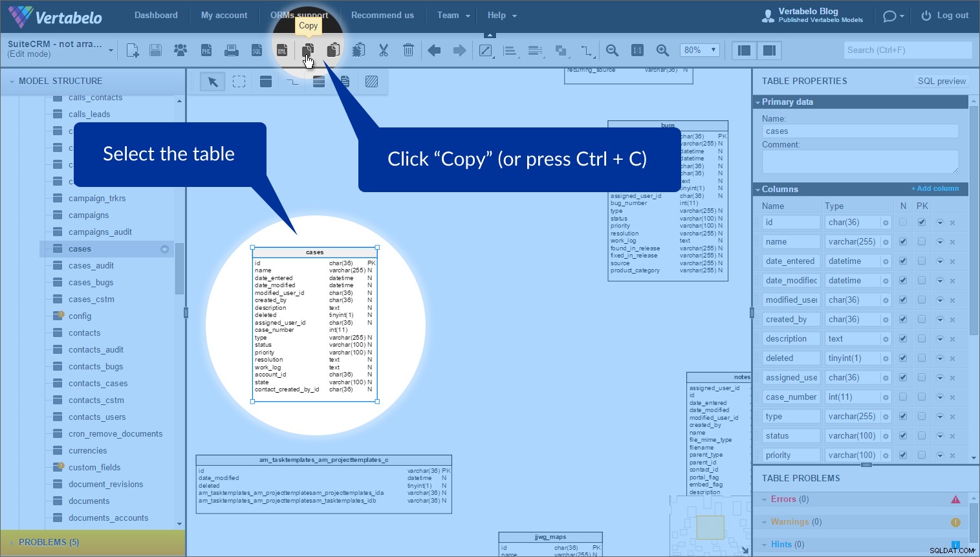Save the model with the floppy icon

pos(155,50)
